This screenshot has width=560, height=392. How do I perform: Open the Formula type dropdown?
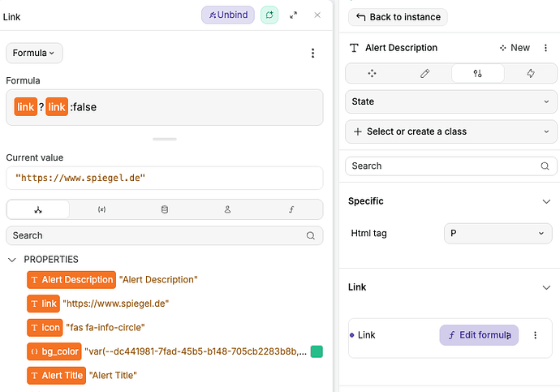coord(34,53)
